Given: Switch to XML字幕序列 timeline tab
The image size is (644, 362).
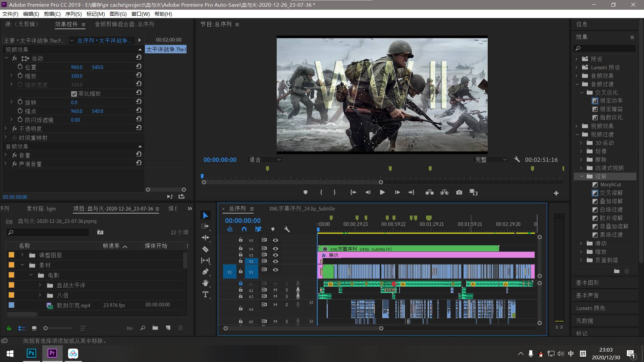Looking at the screenshot, I should tap(302, 208).
